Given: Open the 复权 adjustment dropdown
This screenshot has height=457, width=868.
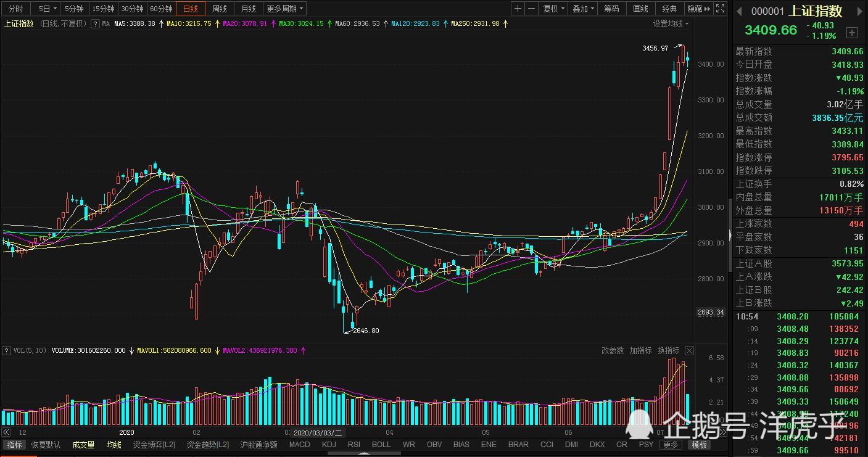Looking at the screenshot, I should [553, 9].
